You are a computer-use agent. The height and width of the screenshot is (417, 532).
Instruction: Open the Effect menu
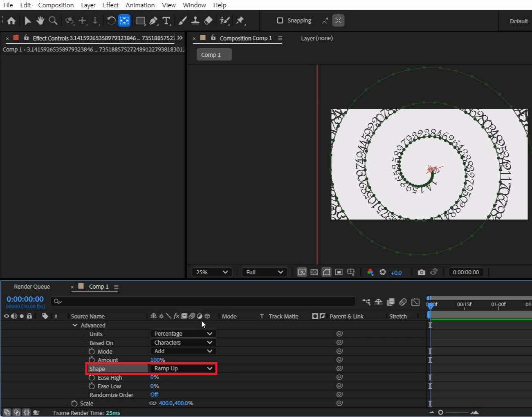[x=110, y=5]
